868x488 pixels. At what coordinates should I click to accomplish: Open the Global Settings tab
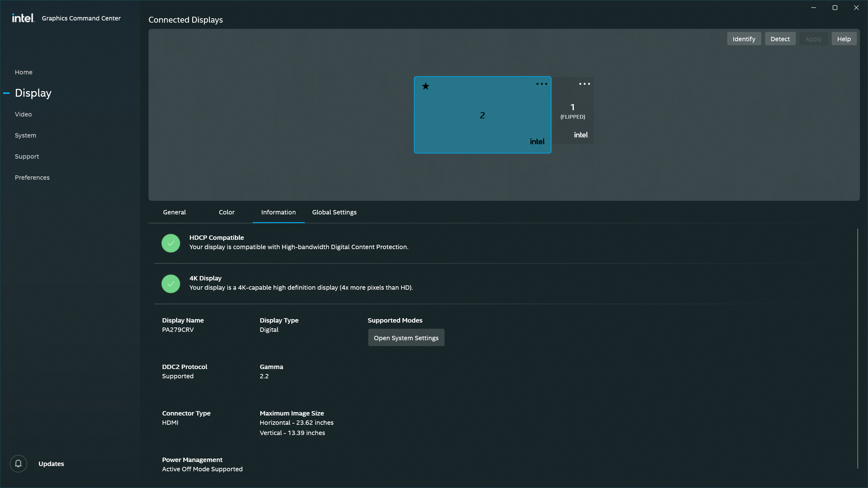(x=334, y=212)
